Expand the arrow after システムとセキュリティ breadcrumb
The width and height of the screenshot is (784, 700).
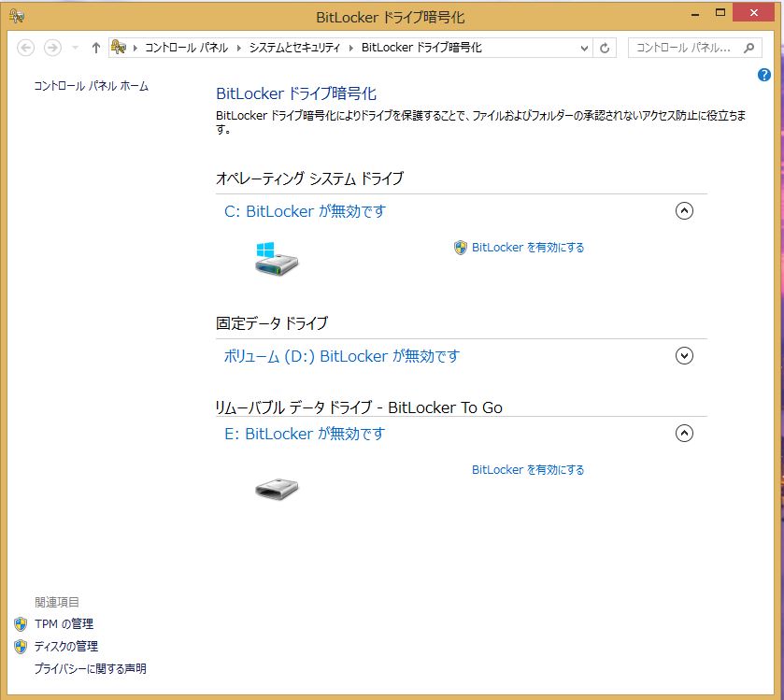(351, 48)
